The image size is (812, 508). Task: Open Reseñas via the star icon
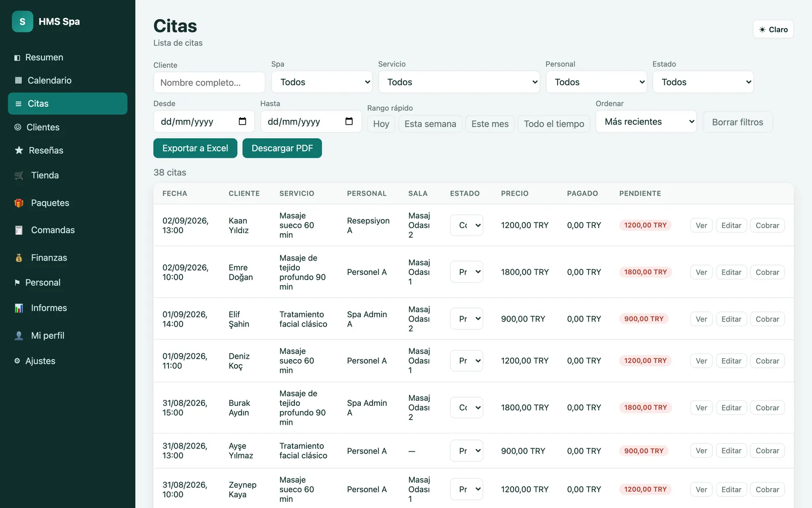point(19,150)
